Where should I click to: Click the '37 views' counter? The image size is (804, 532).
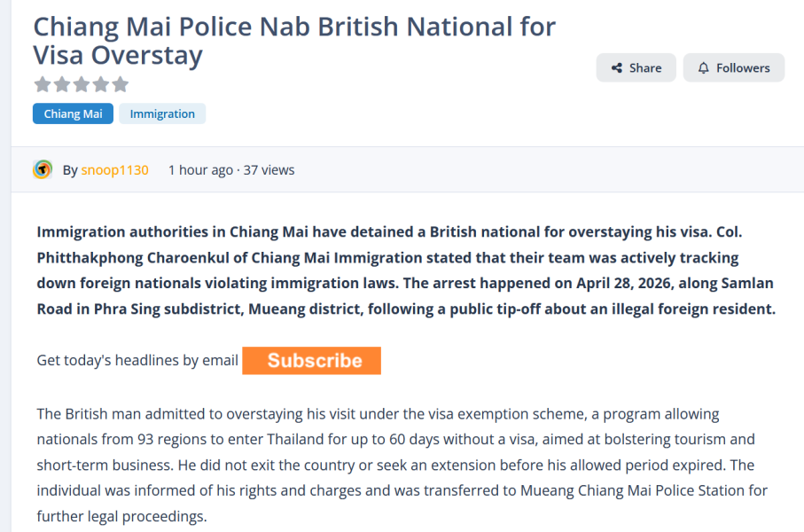269,170
